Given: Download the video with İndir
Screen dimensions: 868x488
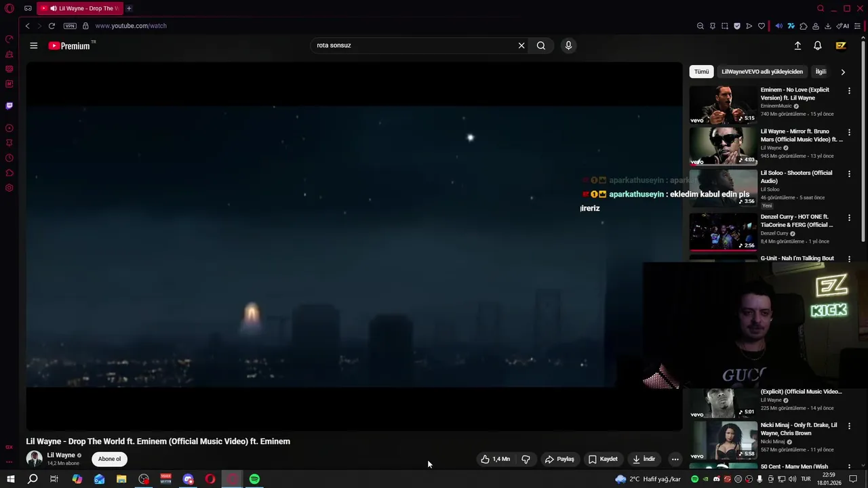Looking at the screenshot, I should [x=644, y=459].
